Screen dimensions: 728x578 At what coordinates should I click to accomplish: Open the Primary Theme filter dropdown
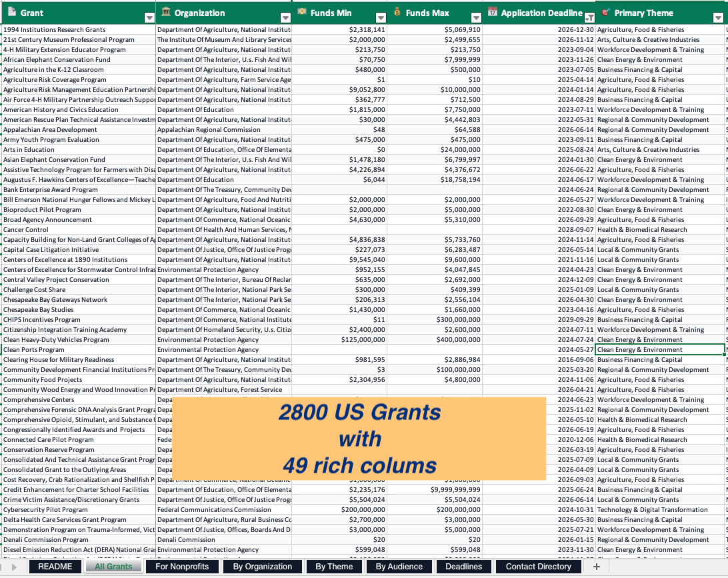click(x=718, y=17)
